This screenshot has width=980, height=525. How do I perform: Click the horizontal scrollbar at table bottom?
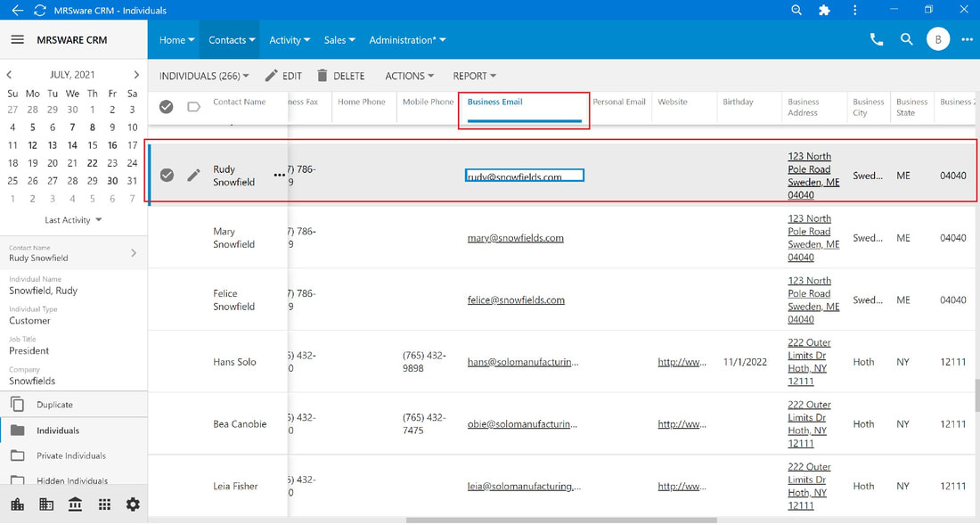[x=561, y=520]
